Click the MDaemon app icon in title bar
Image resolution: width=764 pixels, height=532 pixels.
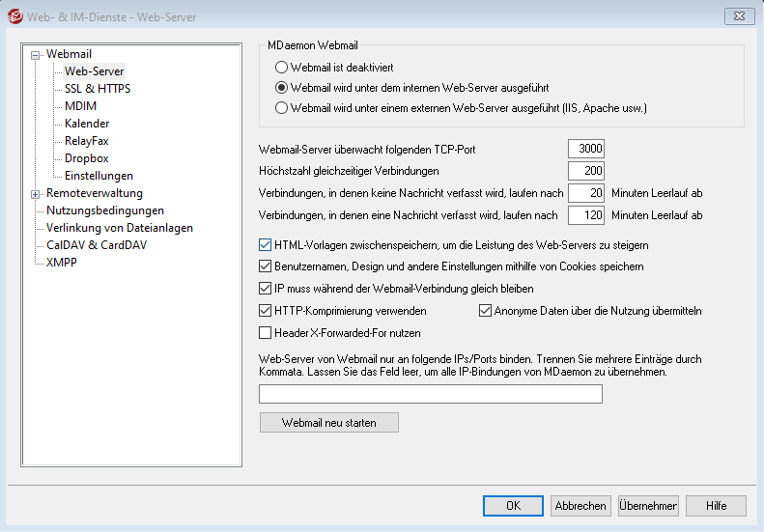(x=14, y=14)
